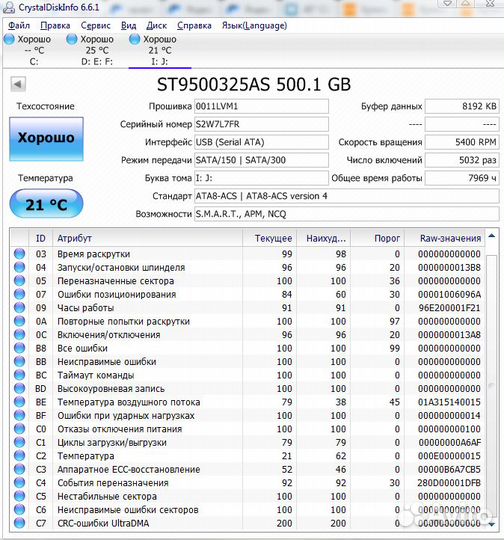
Task: Click status icon for Неисправимые ошибки секторов
Action: [20, 509]
